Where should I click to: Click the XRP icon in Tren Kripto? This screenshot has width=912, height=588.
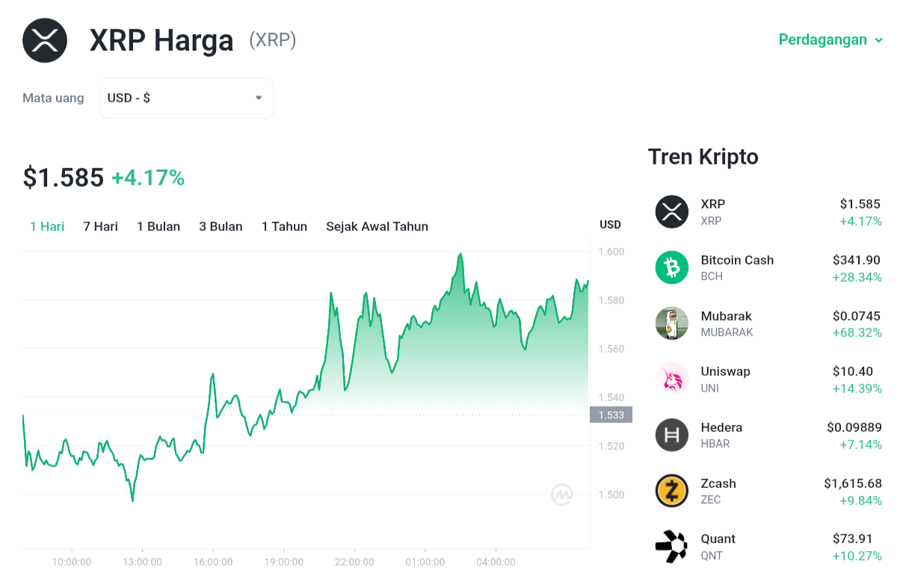[x=671, y=211]
